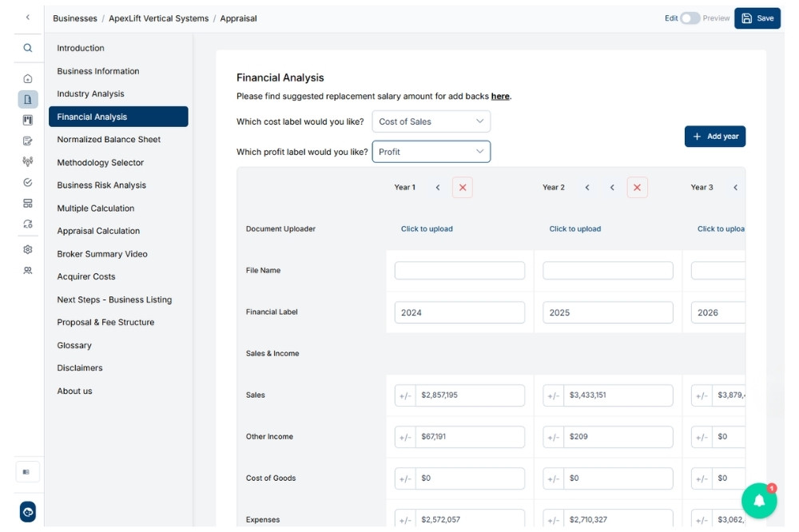Screen dimensions: 799x532
Task: Remove Year 1 with red X
Action: click(462, 188)
